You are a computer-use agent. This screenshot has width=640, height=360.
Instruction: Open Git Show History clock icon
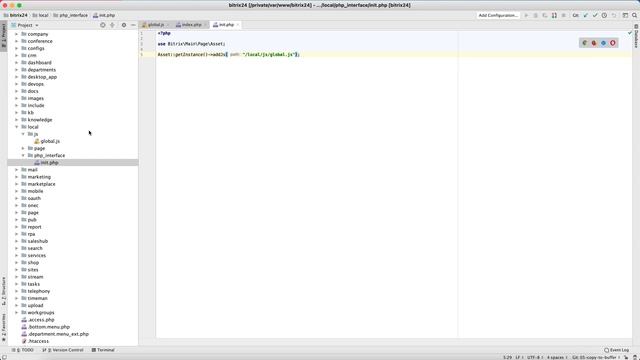pos(604,16)
